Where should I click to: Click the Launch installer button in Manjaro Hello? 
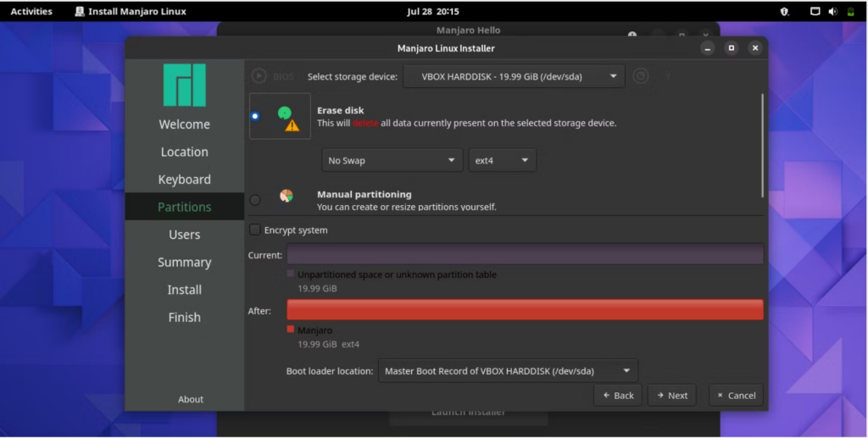pos(468,413)
